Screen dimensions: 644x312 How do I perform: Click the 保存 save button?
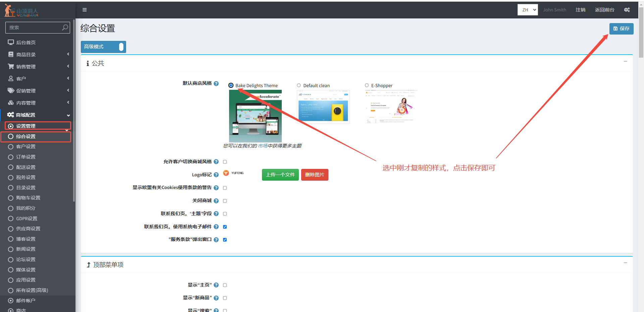(x=621, y=28)
